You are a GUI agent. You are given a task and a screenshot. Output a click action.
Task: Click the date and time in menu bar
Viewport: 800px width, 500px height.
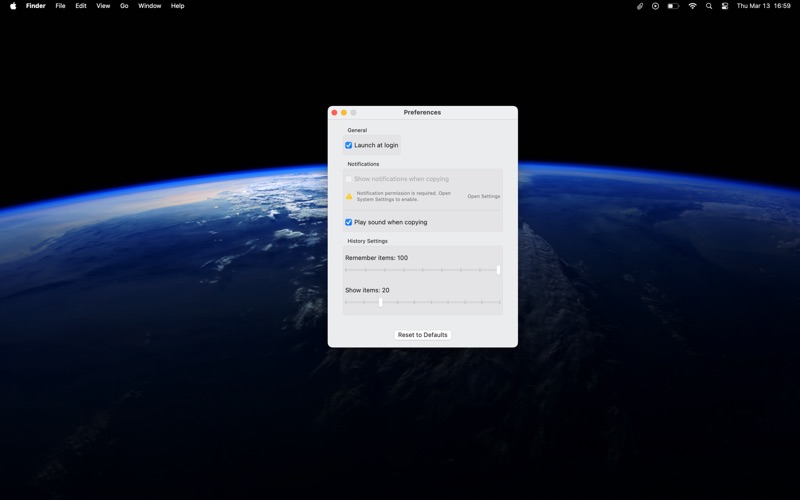click(x=763, y=6)
